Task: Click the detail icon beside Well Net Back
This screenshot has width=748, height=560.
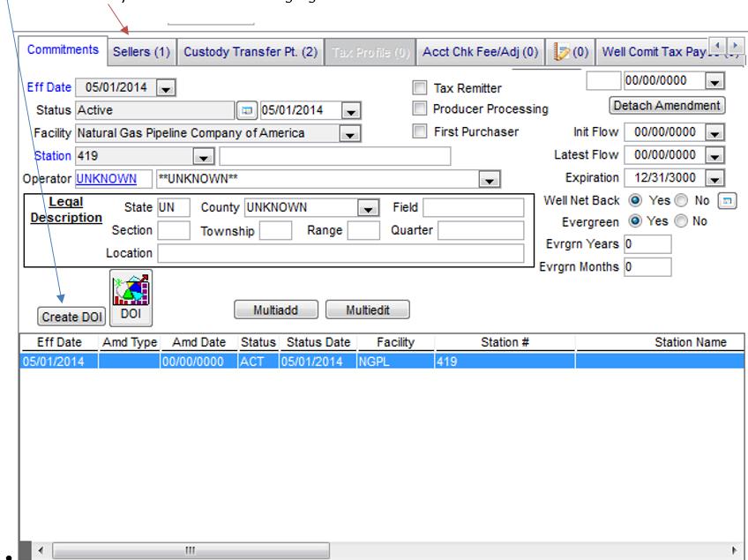Action: click(728, 201)
